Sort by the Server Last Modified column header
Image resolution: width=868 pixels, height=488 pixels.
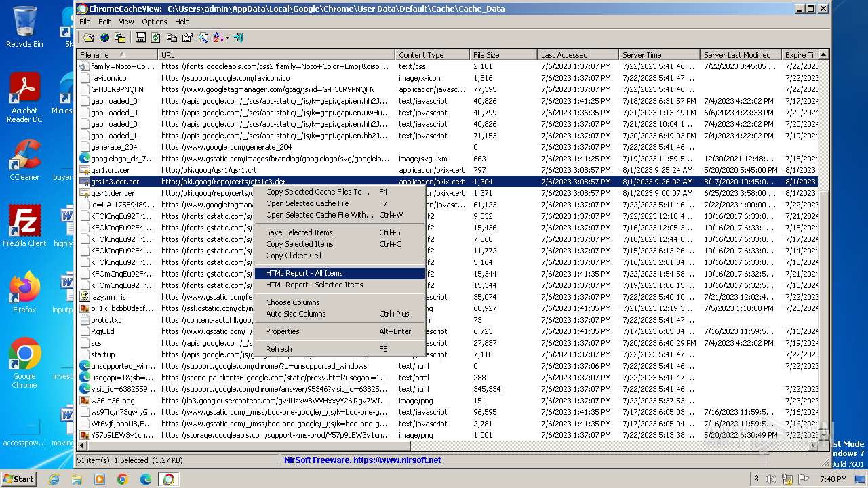741,55
